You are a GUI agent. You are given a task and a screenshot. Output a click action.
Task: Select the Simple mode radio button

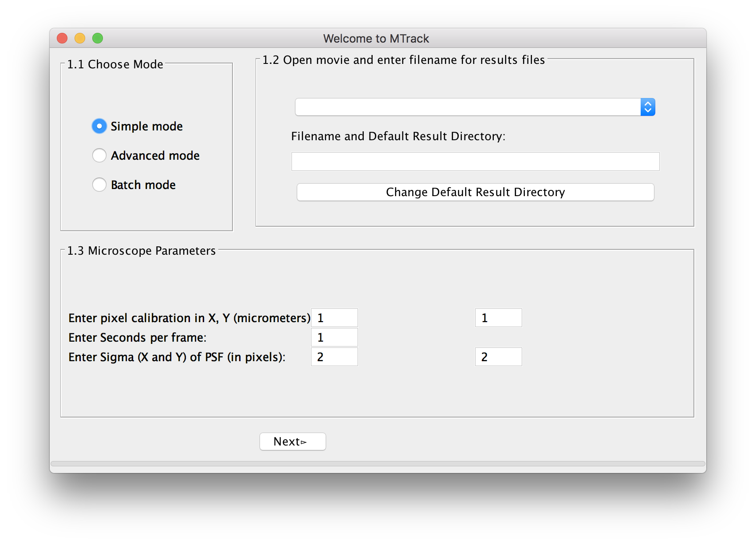(99, 126)
